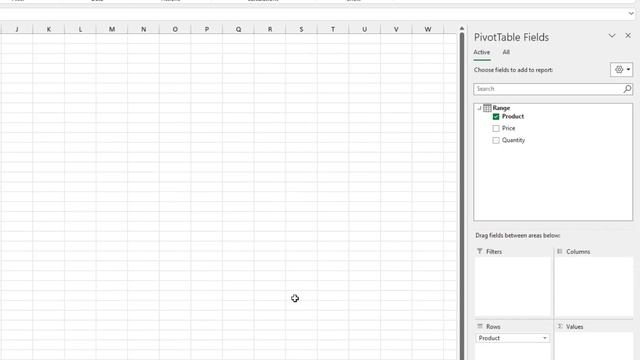Click the Values area sigma icon
This screenshot has height=360, width=640.
[x=560, y=327]
